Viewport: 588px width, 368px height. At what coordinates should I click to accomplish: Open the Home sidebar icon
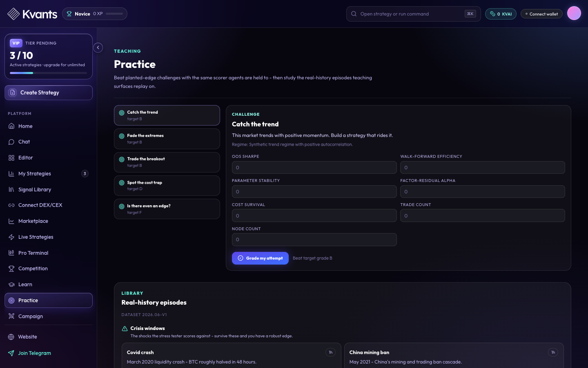click(x=11, y=126)
